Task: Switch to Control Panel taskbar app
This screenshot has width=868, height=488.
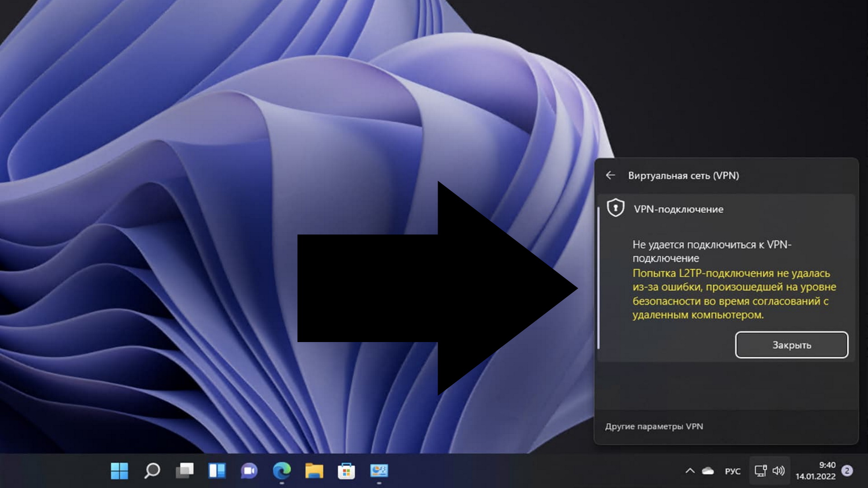Action: [379, 471]
